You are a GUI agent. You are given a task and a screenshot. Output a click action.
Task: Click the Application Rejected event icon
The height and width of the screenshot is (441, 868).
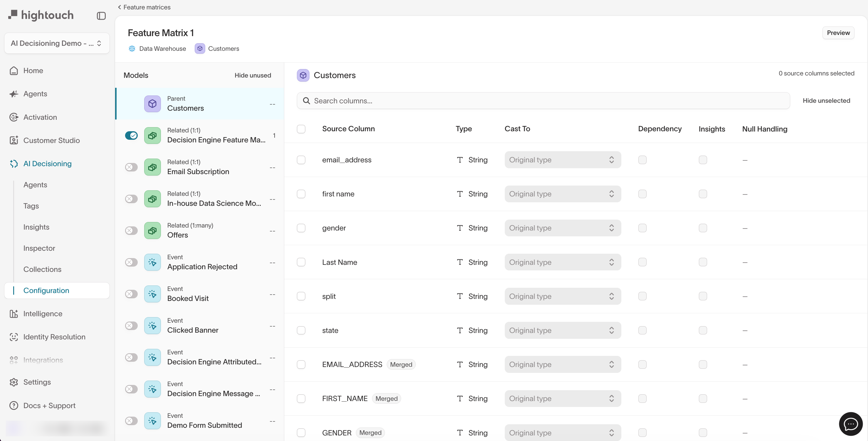point(152,262)
